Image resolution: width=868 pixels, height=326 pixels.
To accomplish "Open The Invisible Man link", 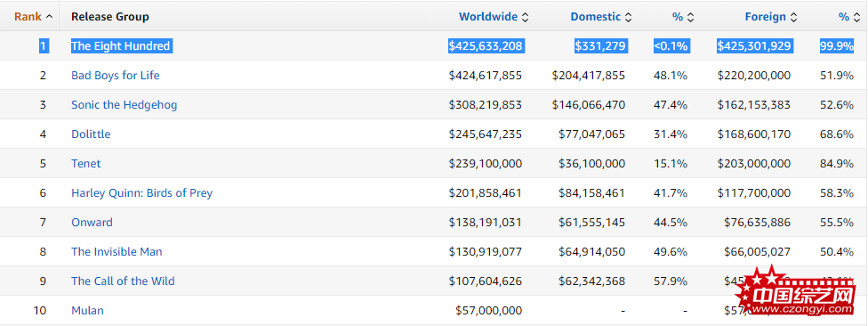I will click(x=117, y=252).
